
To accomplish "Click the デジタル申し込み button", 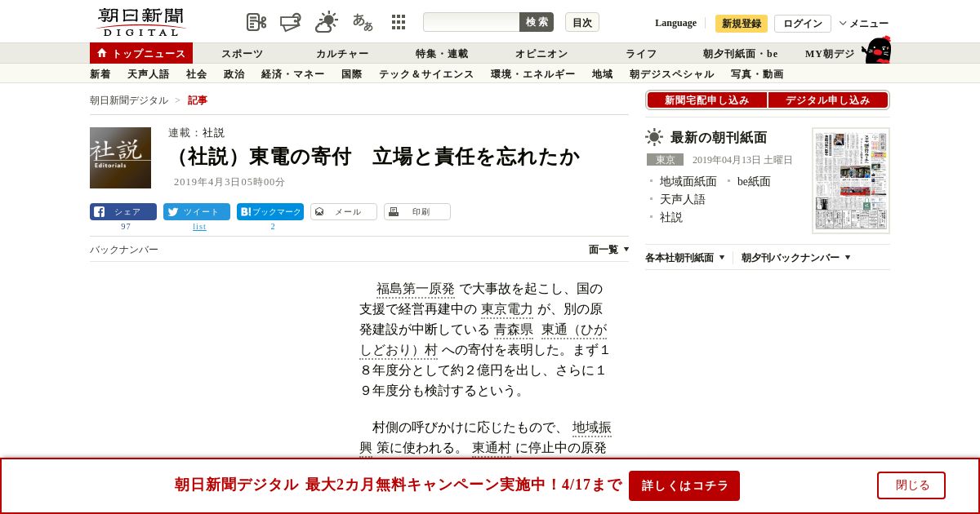I will tap(828, 100).
